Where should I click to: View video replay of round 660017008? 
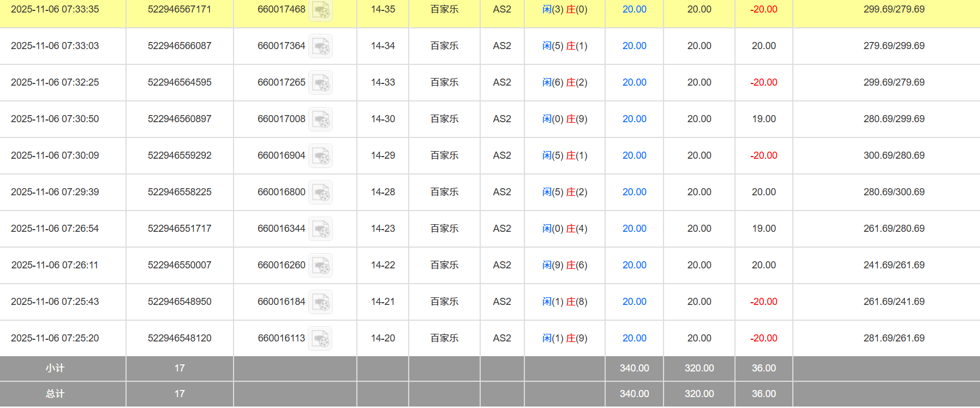click(x=320, y=119)
